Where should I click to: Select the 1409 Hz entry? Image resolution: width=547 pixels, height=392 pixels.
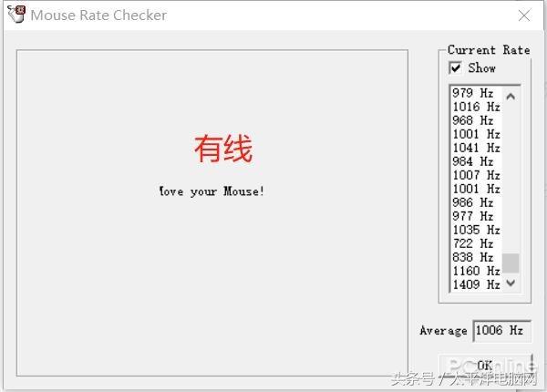476,284
